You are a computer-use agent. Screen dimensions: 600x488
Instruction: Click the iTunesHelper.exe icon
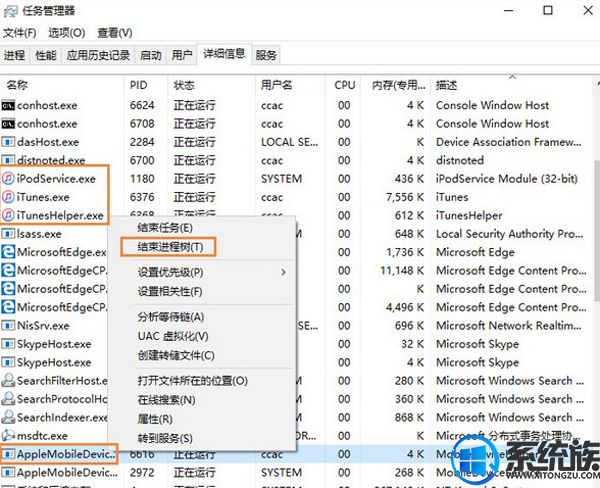pyautogui.click(x=8, y=215)
